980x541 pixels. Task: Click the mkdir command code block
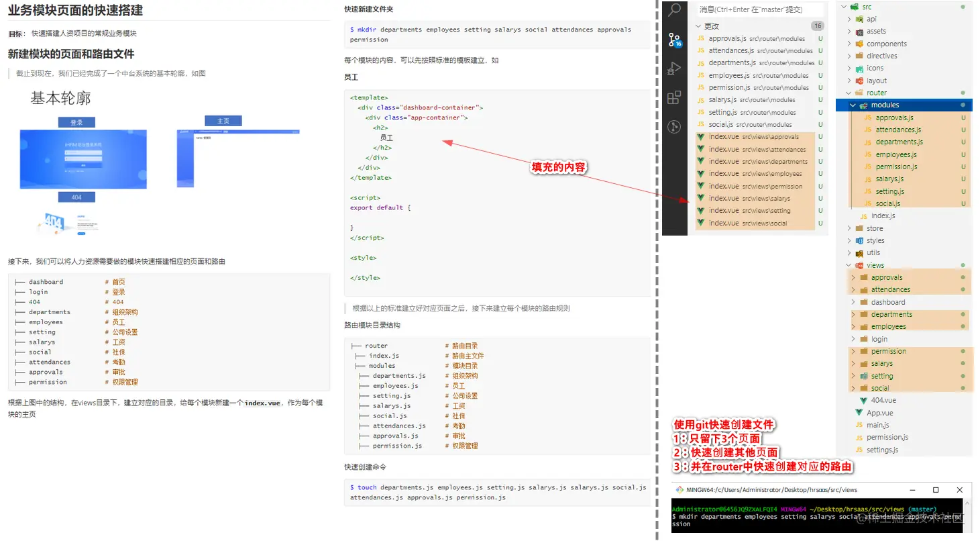click(x=496, y=34)
